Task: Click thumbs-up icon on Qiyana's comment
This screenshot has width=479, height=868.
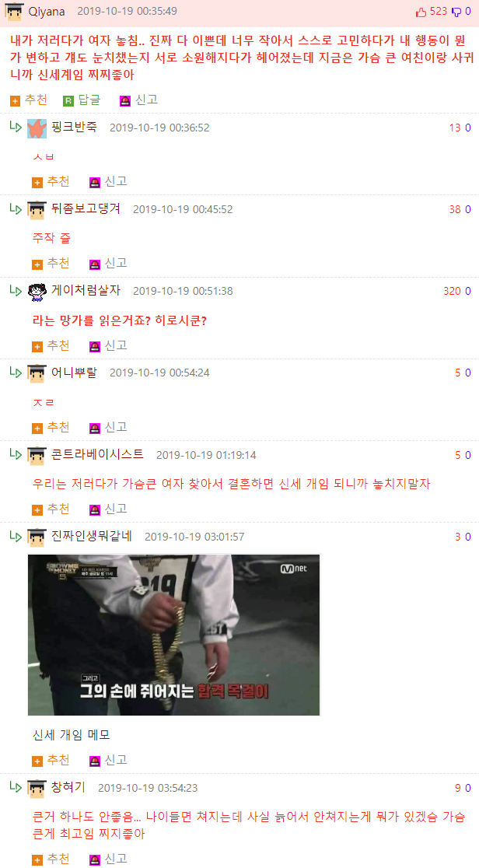Action: 421,12
